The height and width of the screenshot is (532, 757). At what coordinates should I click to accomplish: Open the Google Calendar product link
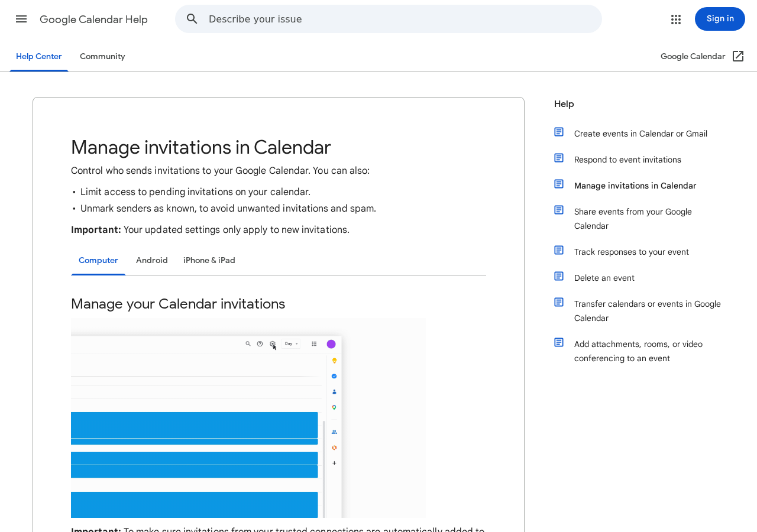(x=693, y=56)
